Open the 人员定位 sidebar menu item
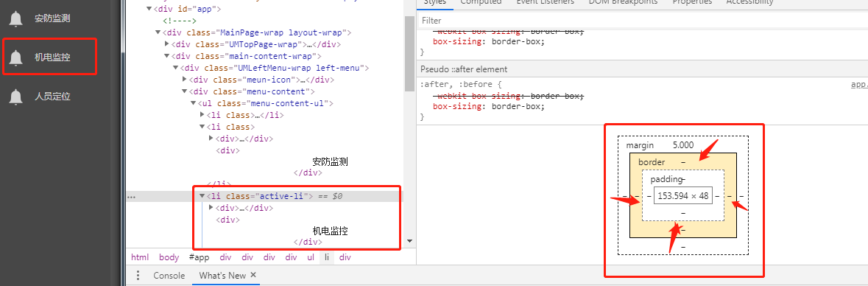 click(x=52, y=97)
